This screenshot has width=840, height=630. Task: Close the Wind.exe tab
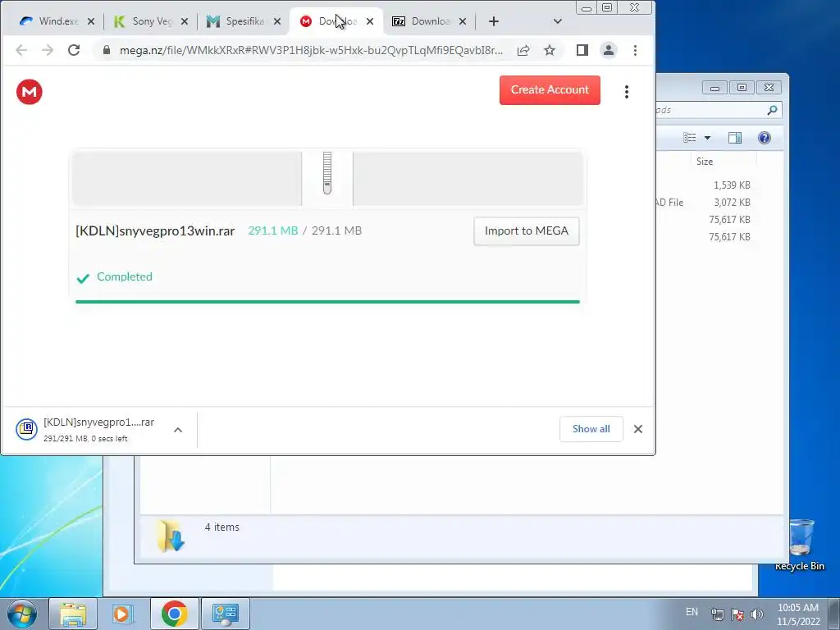point(91,21)
